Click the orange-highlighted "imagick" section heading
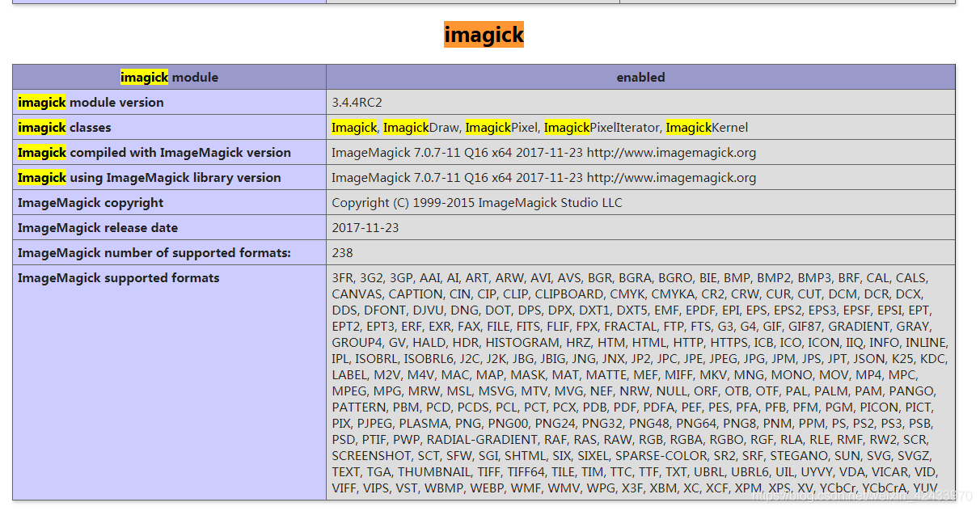980x511 pixels. 484,35
